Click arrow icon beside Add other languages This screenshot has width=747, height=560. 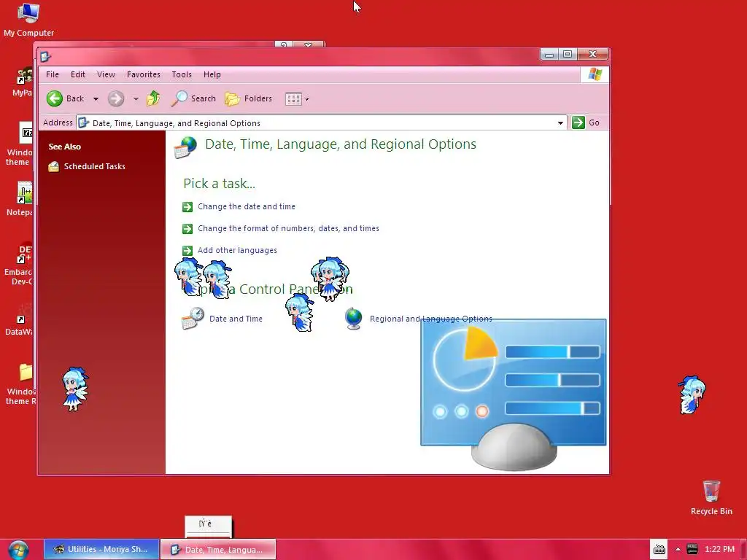click(x=187, y=251)
